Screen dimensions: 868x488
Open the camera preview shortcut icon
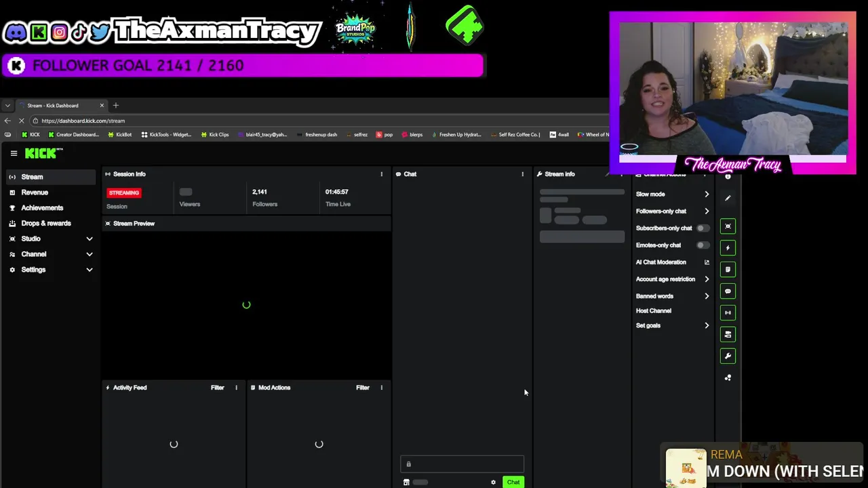click(x=728, y=334)
